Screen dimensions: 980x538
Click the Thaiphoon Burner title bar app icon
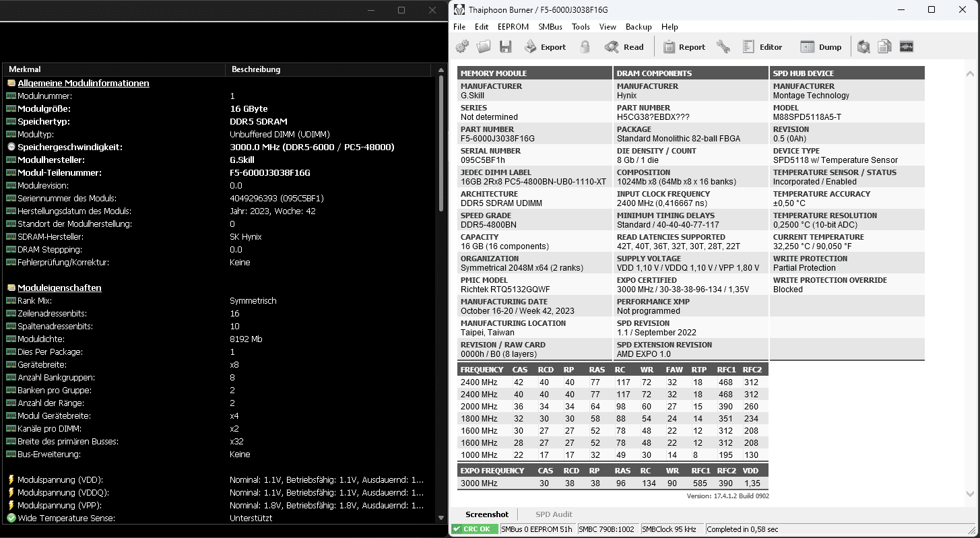pyautogui.click(x=459, y=9)
